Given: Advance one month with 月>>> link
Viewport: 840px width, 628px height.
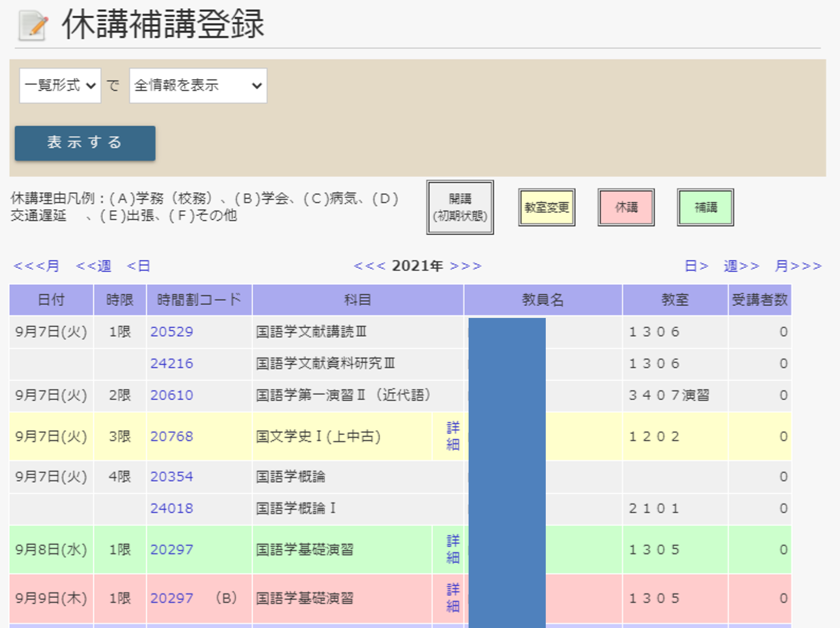Looking at the screenshot, I should pos(798,266).
